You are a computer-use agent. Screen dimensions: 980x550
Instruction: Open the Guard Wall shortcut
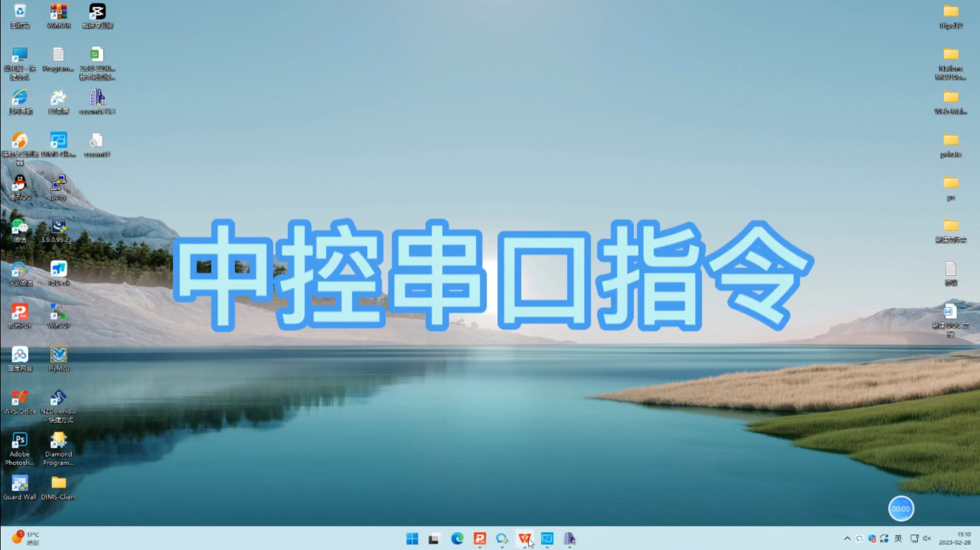tap(20, 485)
